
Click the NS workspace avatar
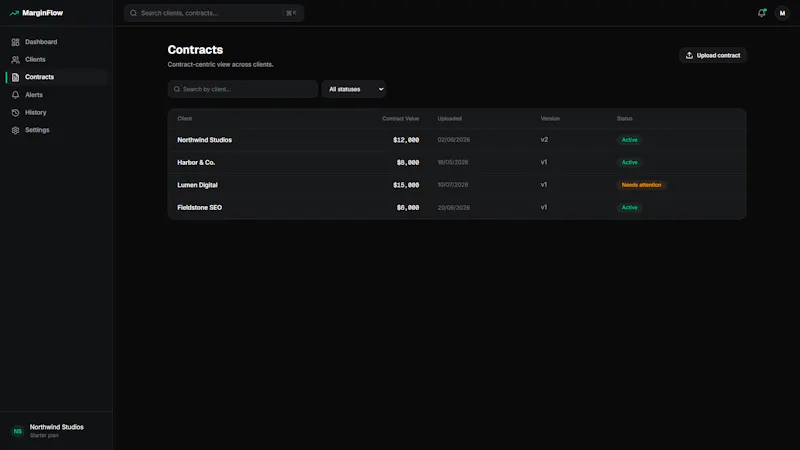[18, 431]
